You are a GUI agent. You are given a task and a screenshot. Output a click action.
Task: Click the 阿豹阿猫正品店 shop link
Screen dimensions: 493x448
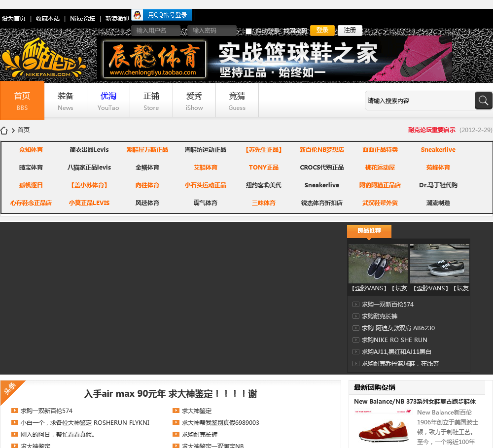380,185
